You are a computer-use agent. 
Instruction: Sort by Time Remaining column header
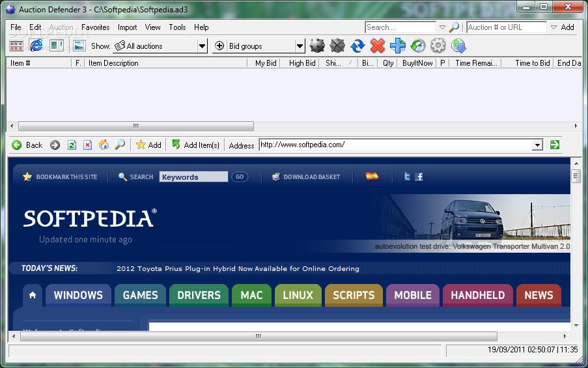coord(475,63)
